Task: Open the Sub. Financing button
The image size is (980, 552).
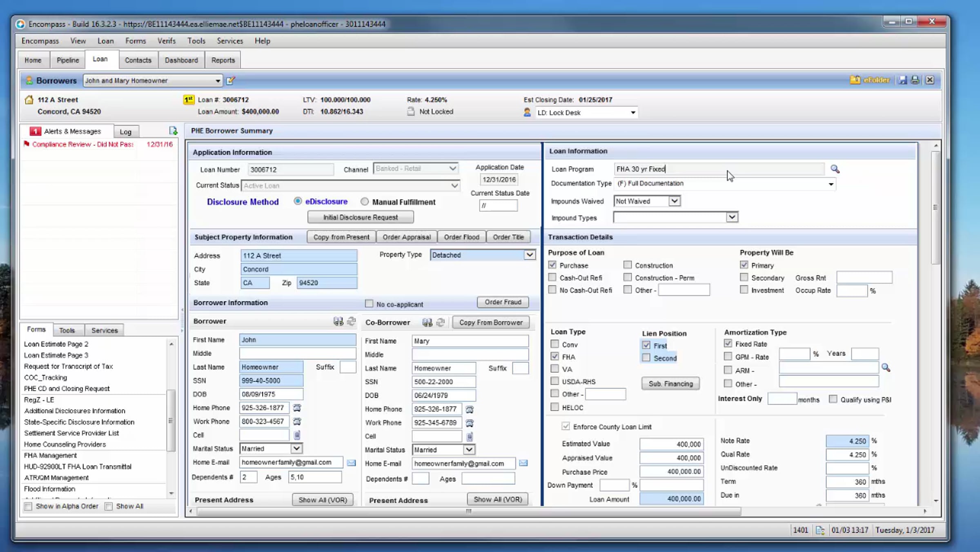Action: pos(670,384)
